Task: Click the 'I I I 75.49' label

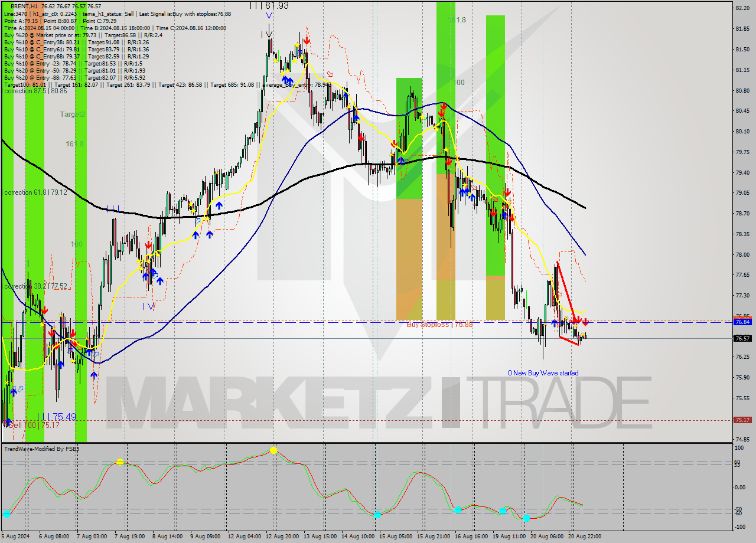Action: click(56, 417)
